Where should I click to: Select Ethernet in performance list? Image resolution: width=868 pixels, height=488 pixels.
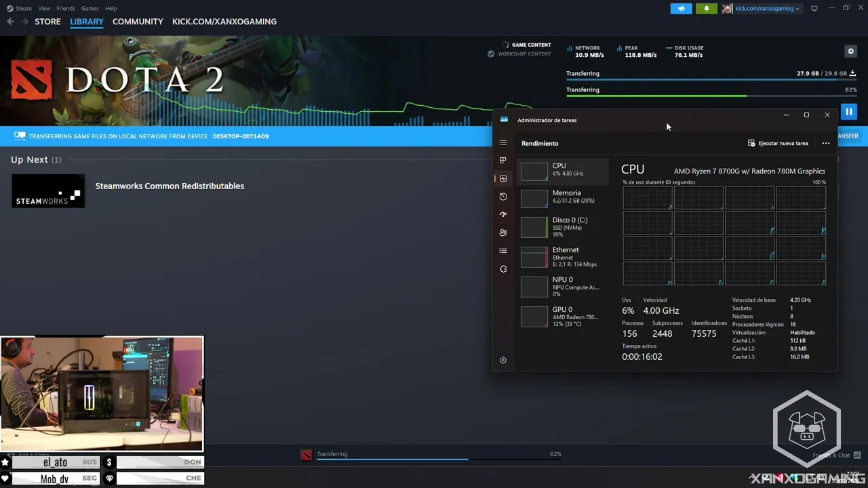click(563, 257)
